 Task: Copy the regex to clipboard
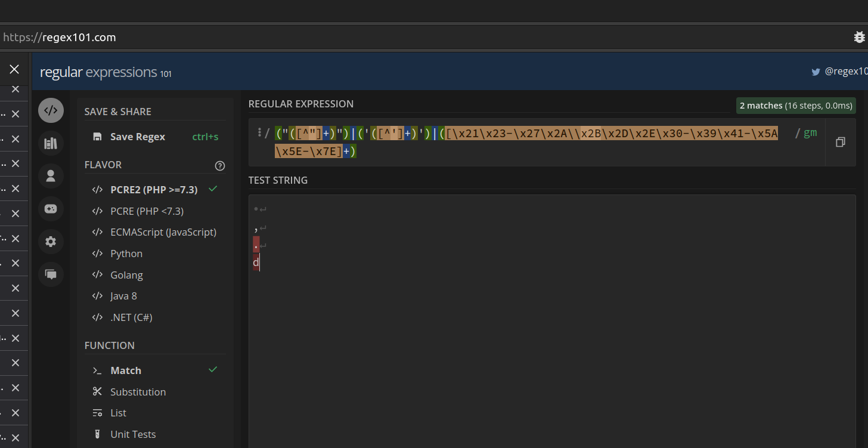841,142
